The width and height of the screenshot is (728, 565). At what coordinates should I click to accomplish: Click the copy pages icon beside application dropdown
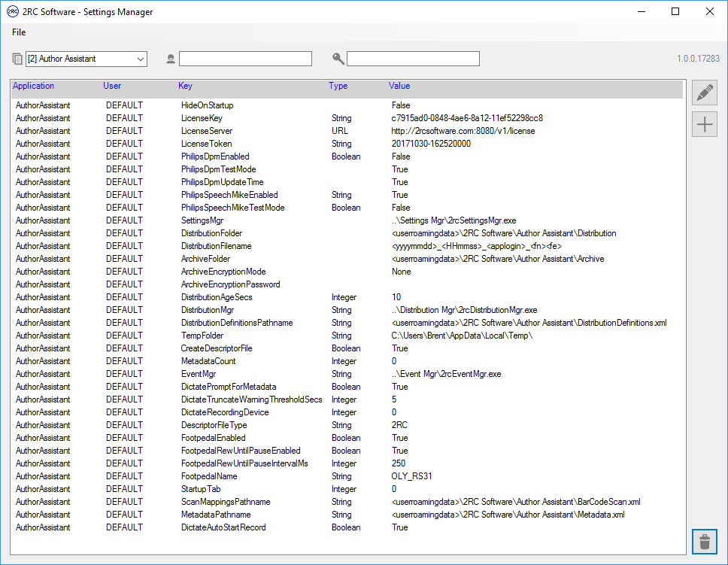(17, 59)
